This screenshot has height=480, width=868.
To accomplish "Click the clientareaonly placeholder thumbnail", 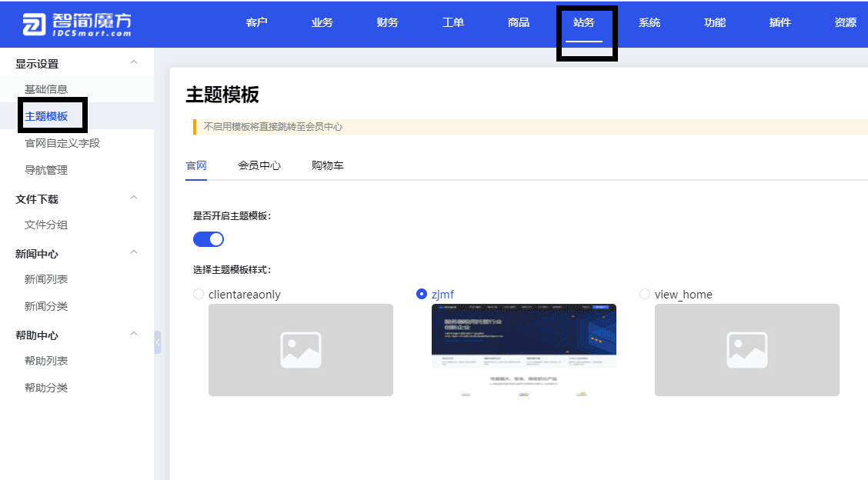I will tap(301, 350).
